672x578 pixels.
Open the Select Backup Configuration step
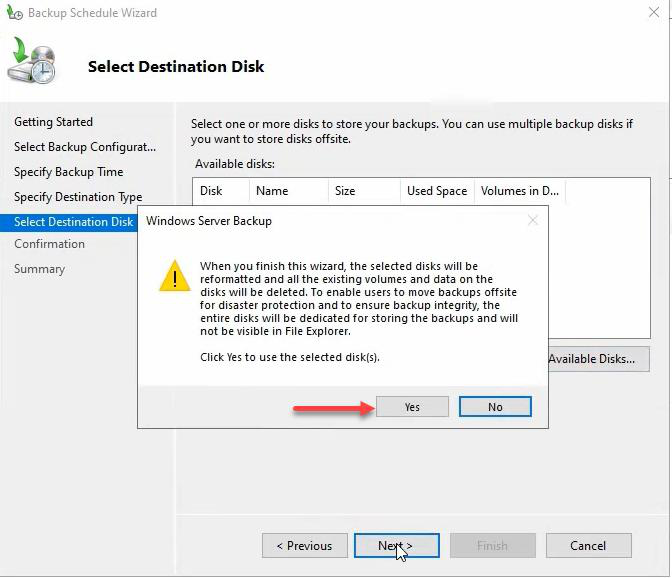coord(85,147)
